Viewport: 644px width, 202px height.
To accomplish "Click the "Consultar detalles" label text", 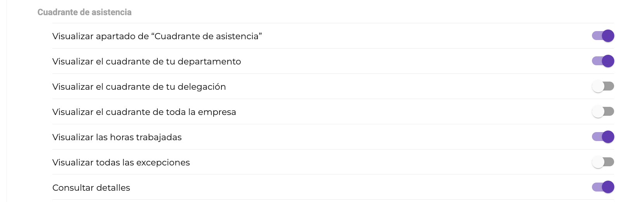I will coord(91,188).
